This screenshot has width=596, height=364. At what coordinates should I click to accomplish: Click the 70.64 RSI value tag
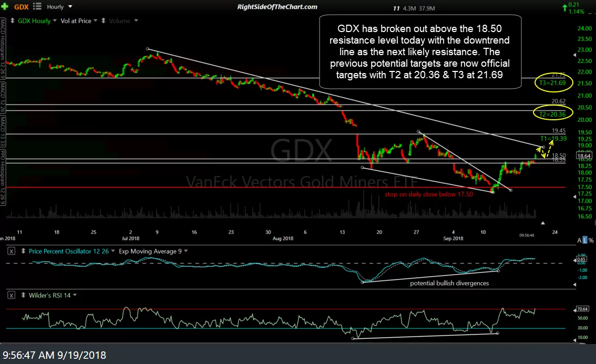coord(582,309)
